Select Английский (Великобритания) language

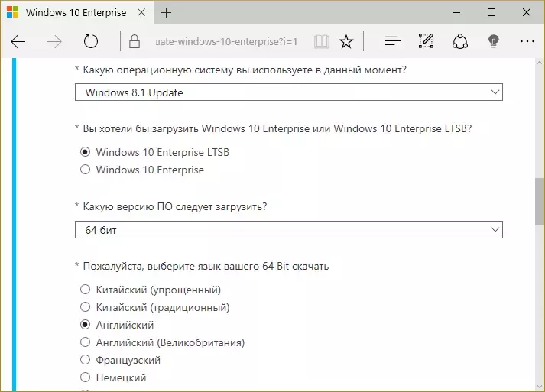(85, 342)
